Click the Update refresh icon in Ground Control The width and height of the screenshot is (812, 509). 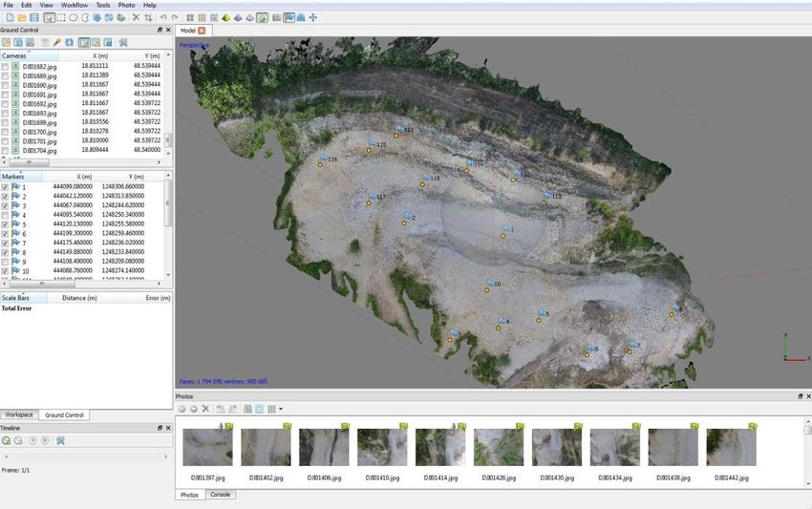click(70, 42)
